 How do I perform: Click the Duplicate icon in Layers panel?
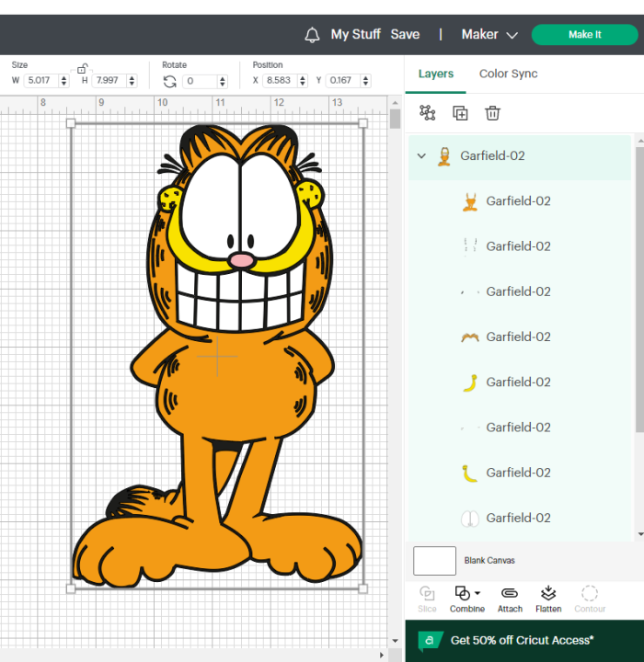coord(460,113)
